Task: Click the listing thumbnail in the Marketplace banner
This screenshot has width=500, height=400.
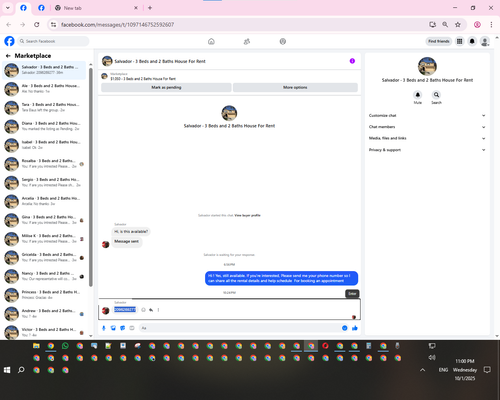Action: (x=104, y=76)
